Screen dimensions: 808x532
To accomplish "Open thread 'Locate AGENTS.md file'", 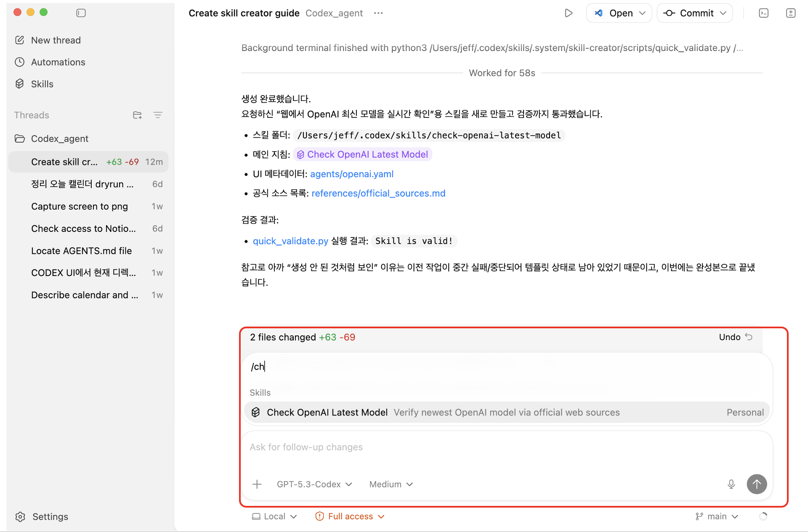I will tap(88, 251).
